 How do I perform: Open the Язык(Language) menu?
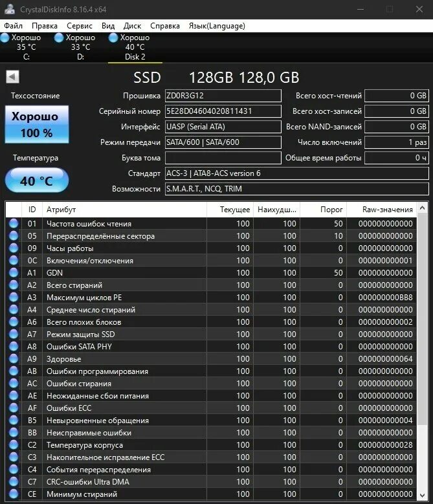217,26
